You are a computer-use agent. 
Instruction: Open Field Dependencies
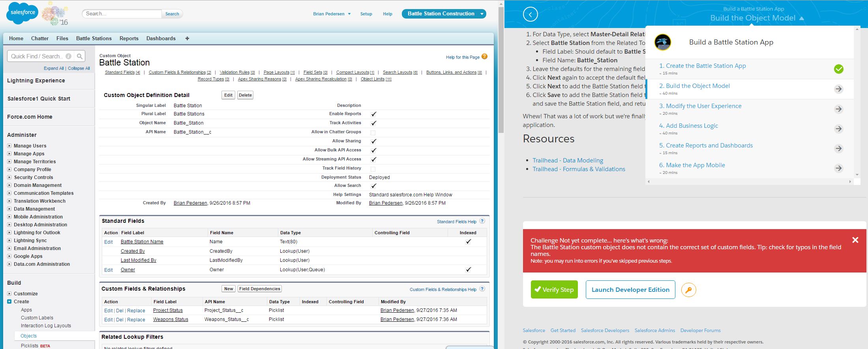coord(260,289)
